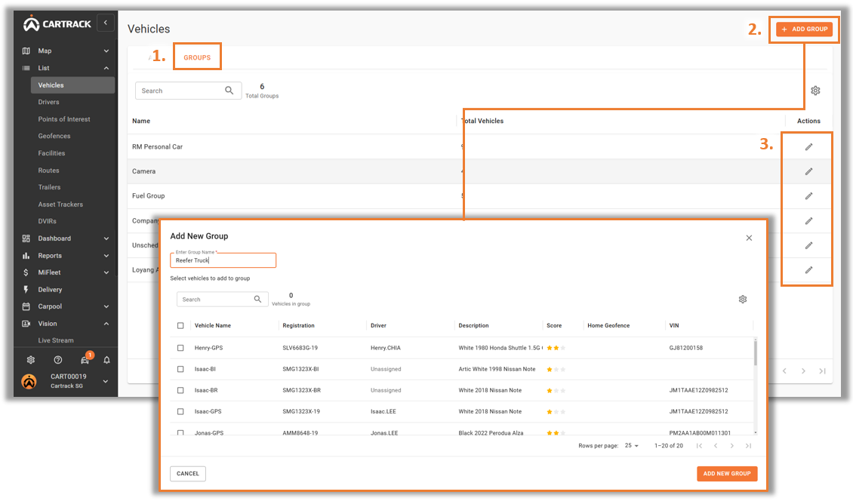Close the Add New Group dialog
The width and height of the screenshot is (853, 504).
click(749, 238)
